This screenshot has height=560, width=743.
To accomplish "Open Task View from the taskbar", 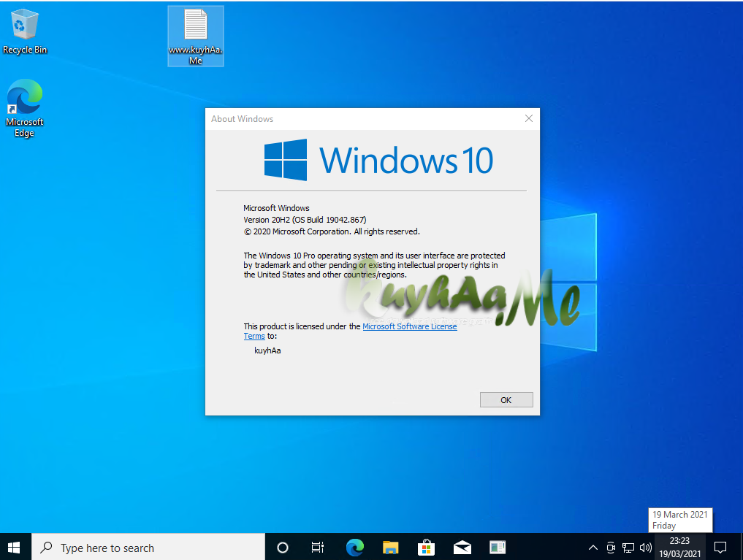I will click(318, 547).
